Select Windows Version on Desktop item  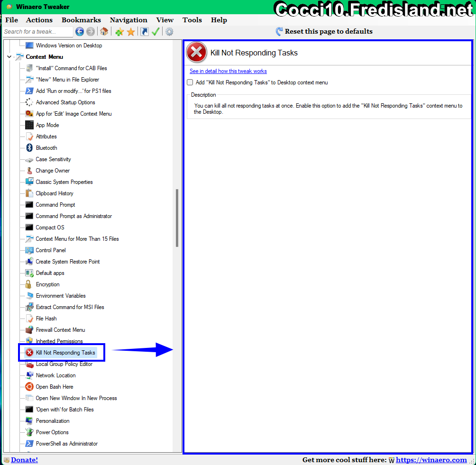tap(69, 46)
